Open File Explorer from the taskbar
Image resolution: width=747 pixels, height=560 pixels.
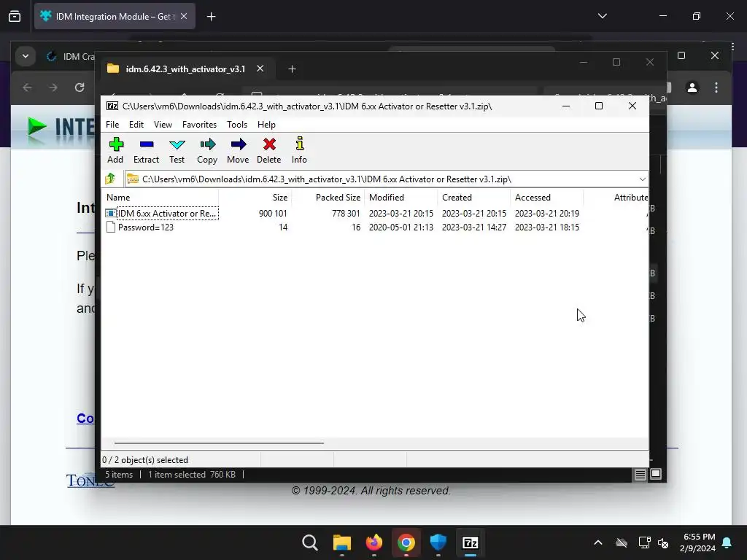click(x=342, y=542)
